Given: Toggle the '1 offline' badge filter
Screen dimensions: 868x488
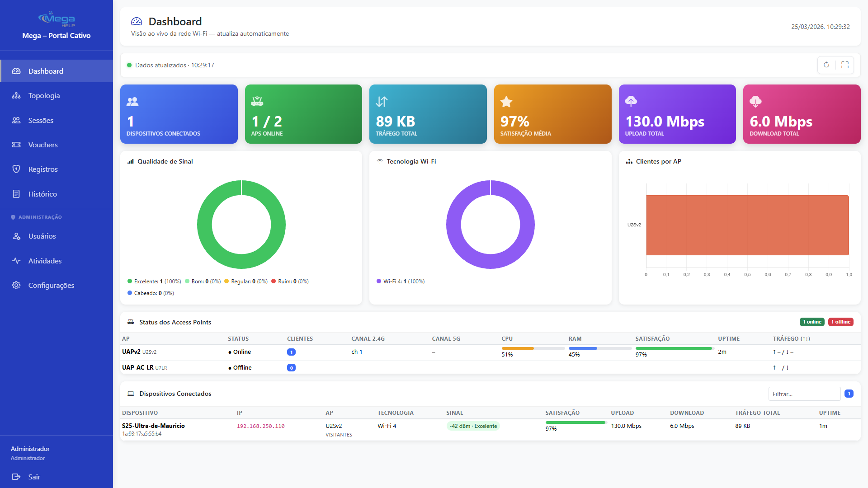Looking at the screenshot, I should click(x=840, y=322).
